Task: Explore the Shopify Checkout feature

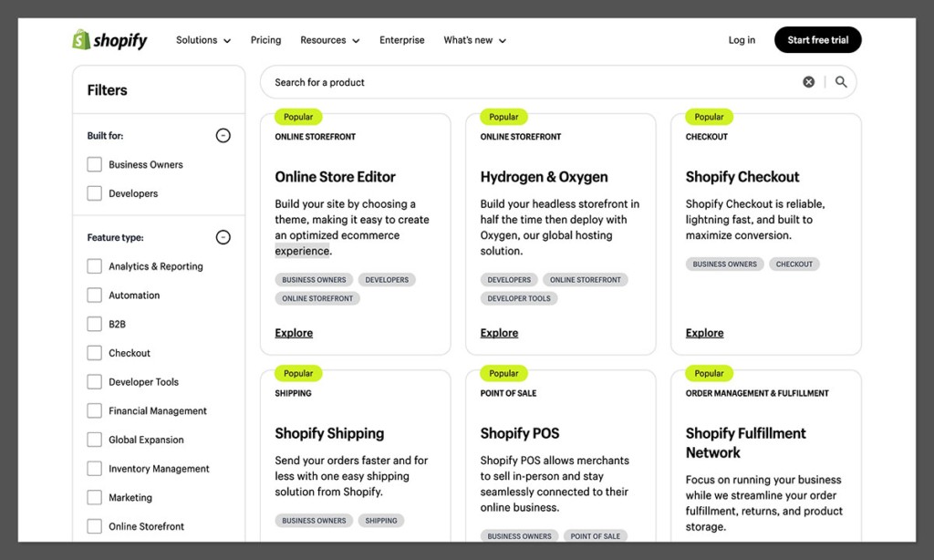Action: (x=704, y=332)
